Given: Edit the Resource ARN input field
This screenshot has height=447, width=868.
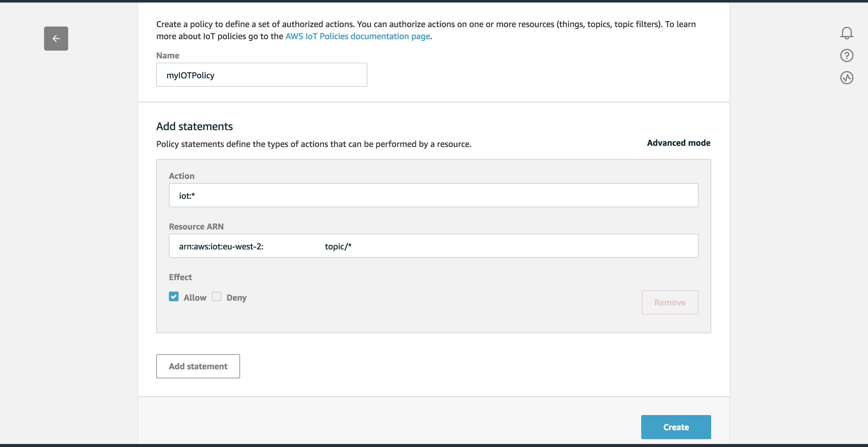Looking at the screenshot, I should point(434,246).
